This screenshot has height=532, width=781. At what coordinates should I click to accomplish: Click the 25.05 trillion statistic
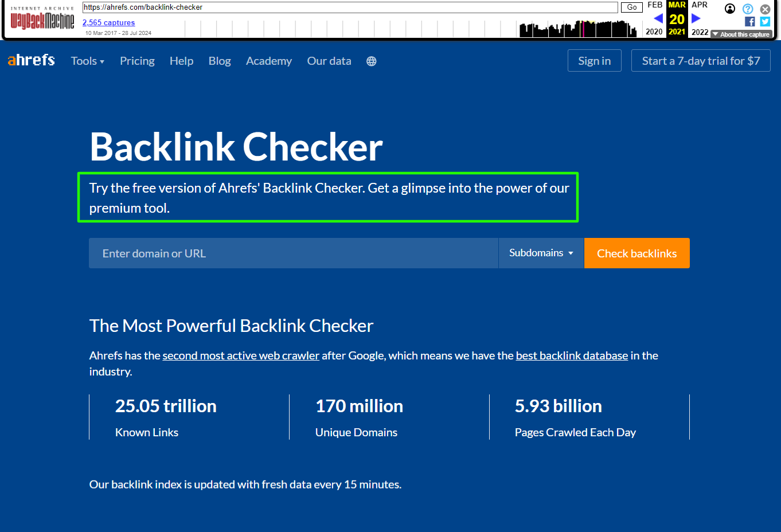(x=166, y=406)
